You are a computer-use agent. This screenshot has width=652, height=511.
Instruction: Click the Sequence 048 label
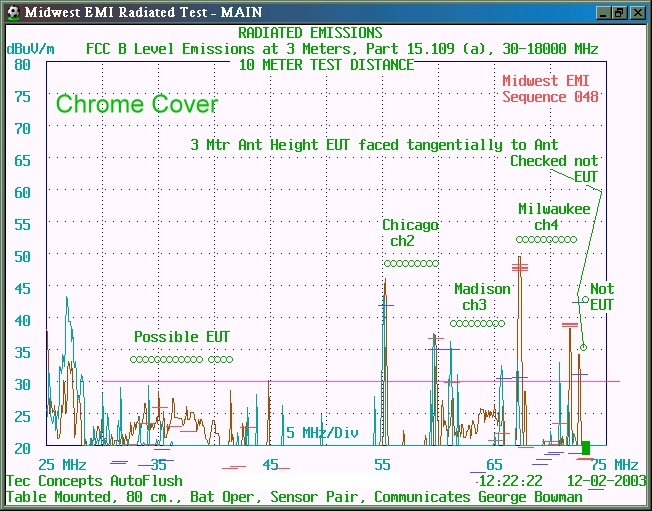(x=550, y=97)
